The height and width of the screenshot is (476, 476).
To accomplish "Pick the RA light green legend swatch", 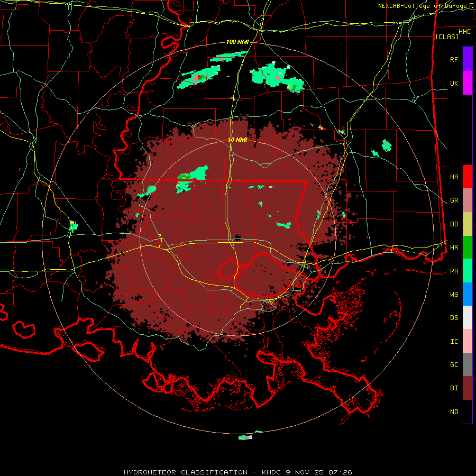I will 467,271.
